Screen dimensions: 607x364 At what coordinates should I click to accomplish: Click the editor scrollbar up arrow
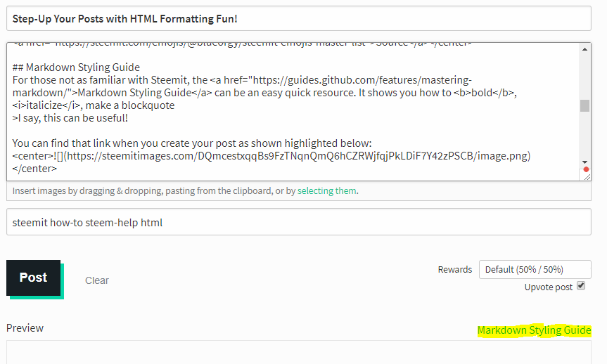(584, 49)
